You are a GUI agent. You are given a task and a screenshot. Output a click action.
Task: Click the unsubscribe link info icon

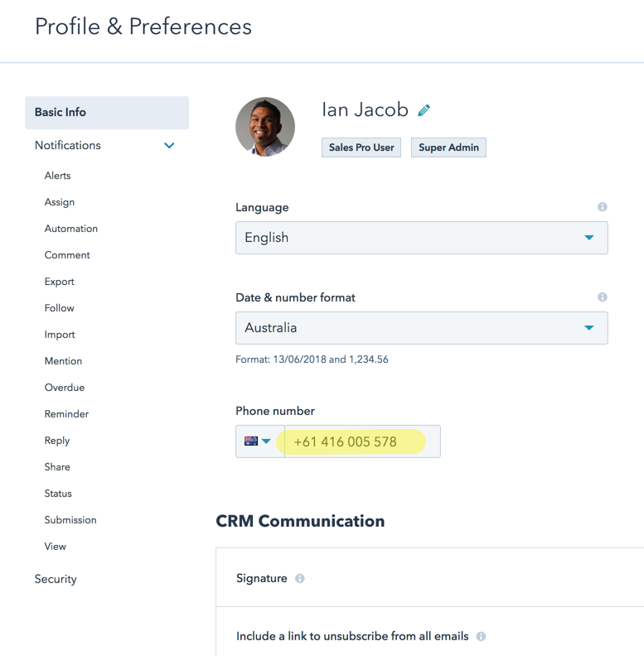[481, 636]
